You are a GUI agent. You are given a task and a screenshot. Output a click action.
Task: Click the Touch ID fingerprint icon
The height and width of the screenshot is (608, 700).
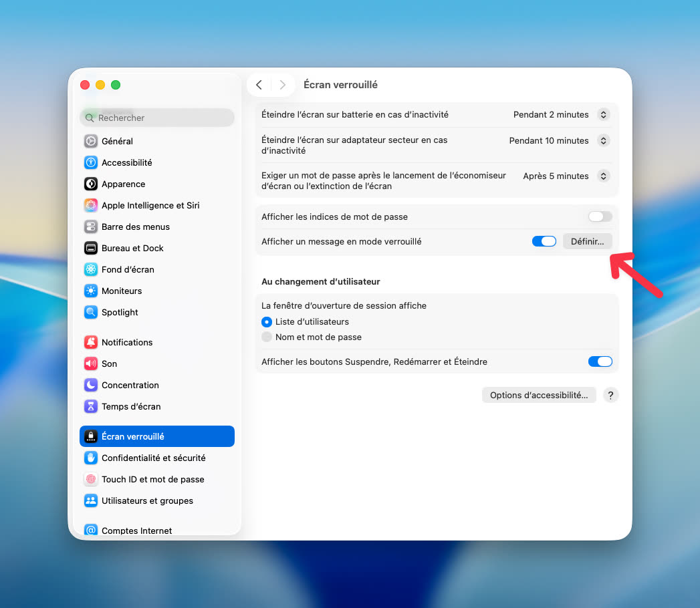pos(91,479)
